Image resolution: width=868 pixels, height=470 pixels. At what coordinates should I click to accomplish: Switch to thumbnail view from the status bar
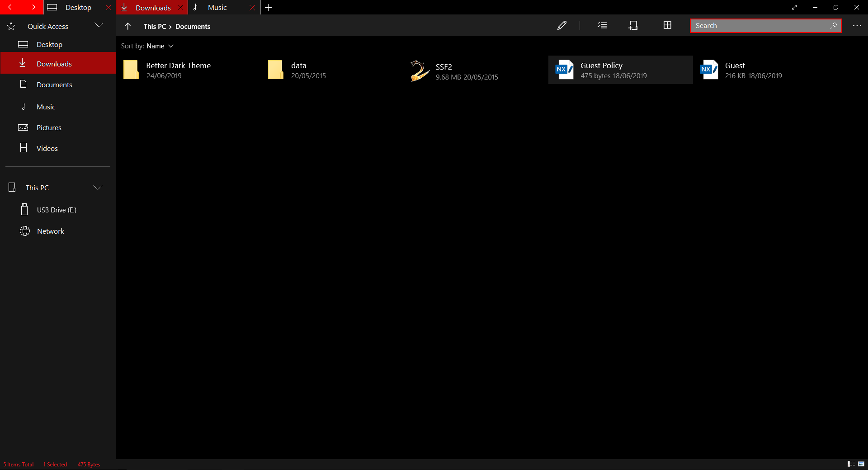point(862,464)
